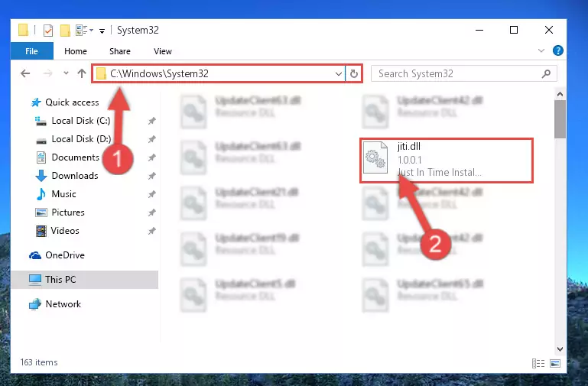
Task: Close the System32 window
Action: [549, 30]
